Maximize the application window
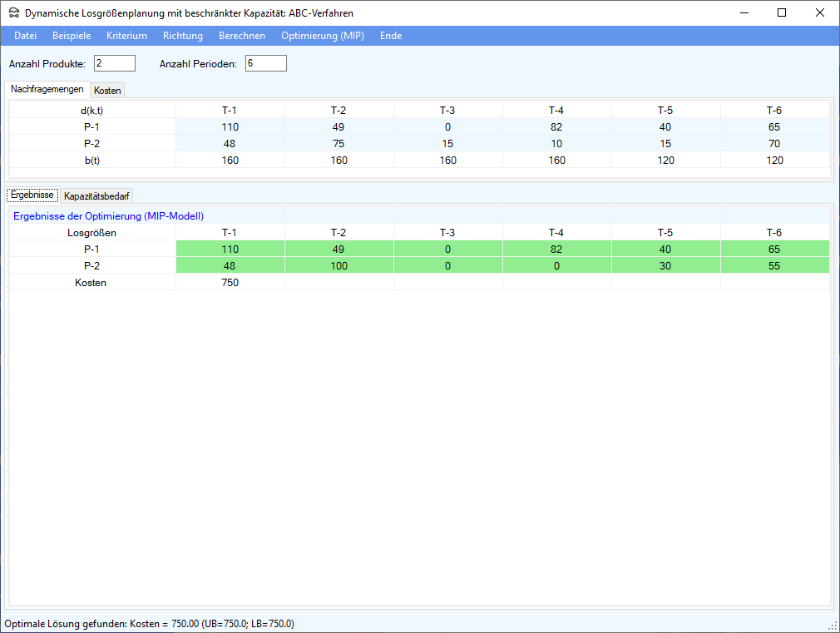This screenshot has width=840, height=633. 782,12
